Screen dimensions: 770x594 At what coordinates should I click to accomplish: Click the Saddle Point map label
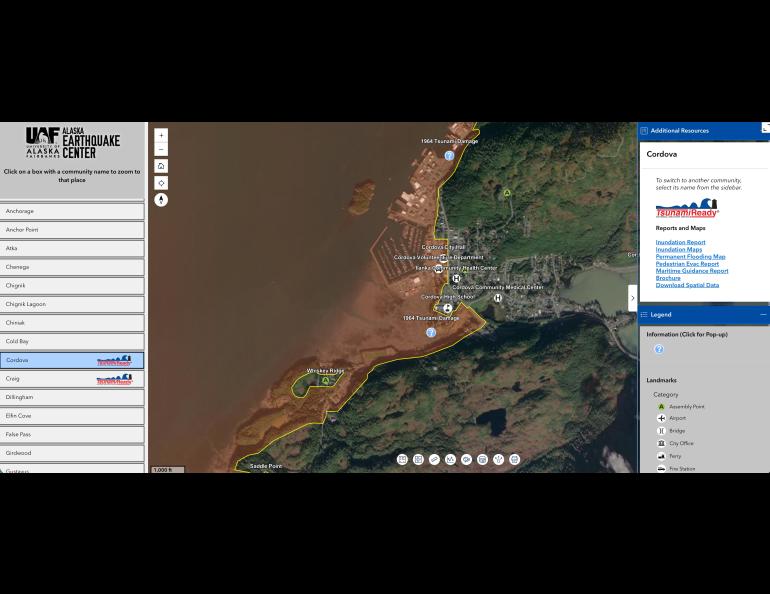(266, 466)
